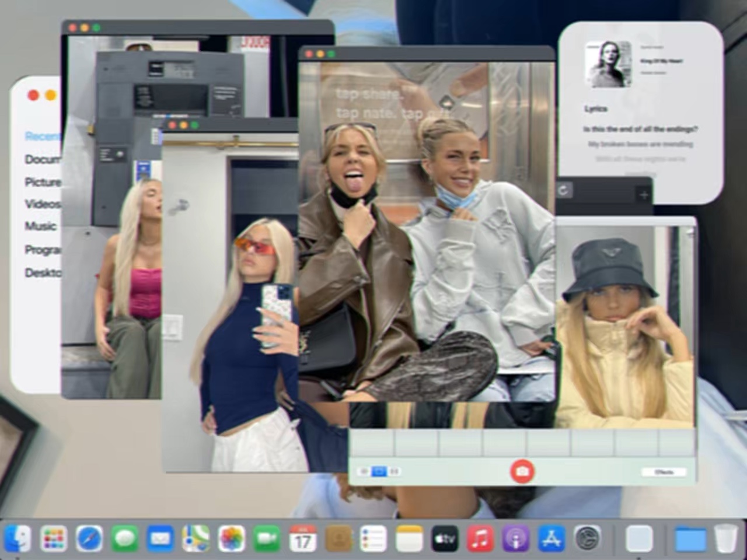The height and width of the screenshot is (560, 747).
Task: Select Videos in the Finder sidebar
Action: point(42,204)
